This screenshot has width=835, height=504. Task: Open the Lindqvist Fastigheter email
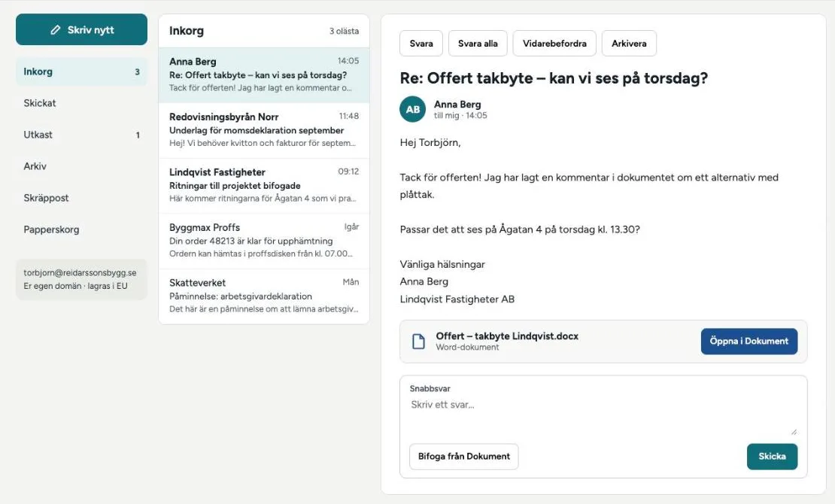264,186
